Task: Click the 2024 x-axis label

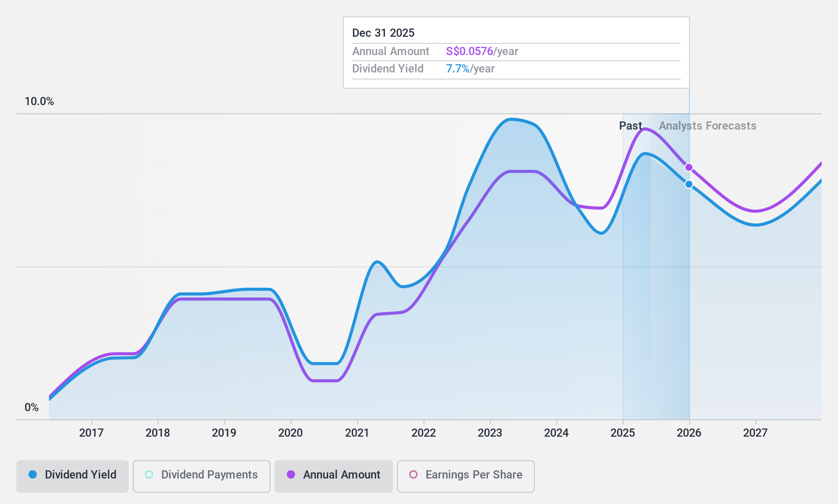Action: tap(556, 433)
